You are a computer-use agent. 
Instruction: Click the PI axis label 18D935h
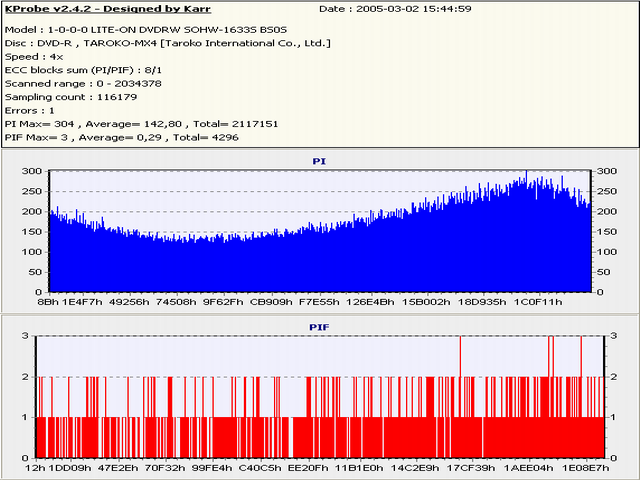(482, 302)
